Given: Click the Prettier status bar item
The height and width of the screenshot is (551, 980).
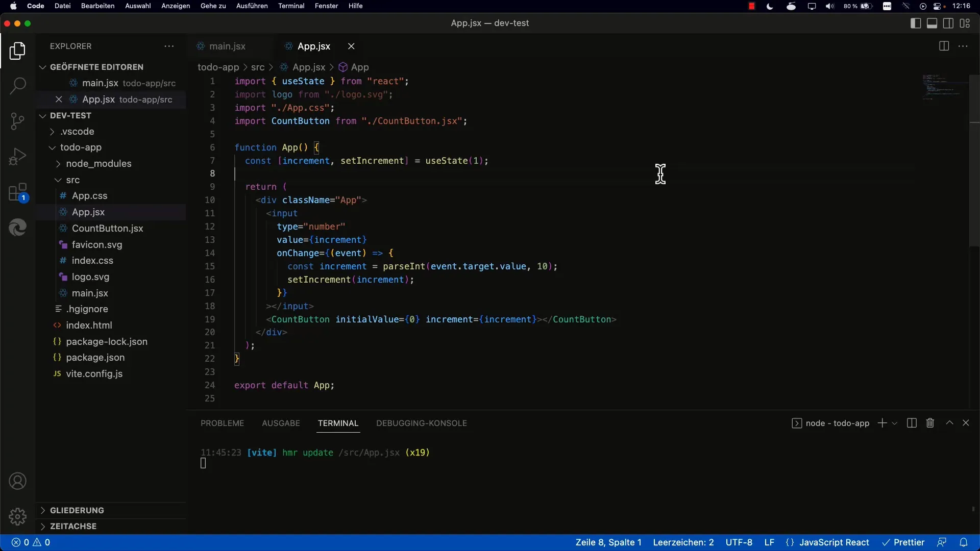Looking at the screenshot, I should (x=903, y=542).
